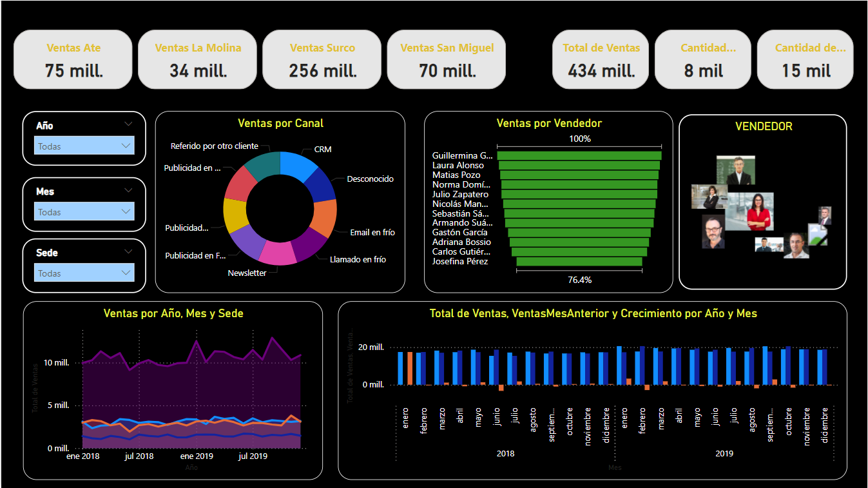Image resolution: width=868 pixels, height=488 pixels.
Task: Click the 100% funnel percentage label
Action: coord(579,139)
